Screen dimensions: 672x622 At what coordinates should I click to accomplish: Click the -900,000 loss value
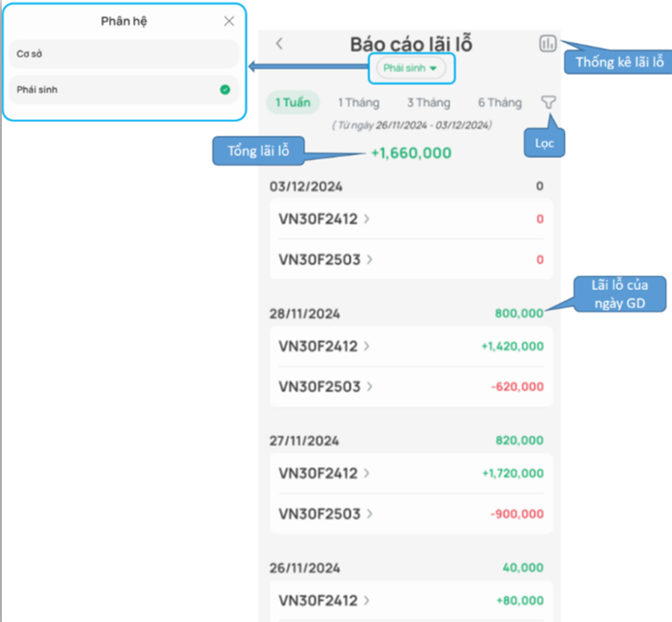[517, 514]
